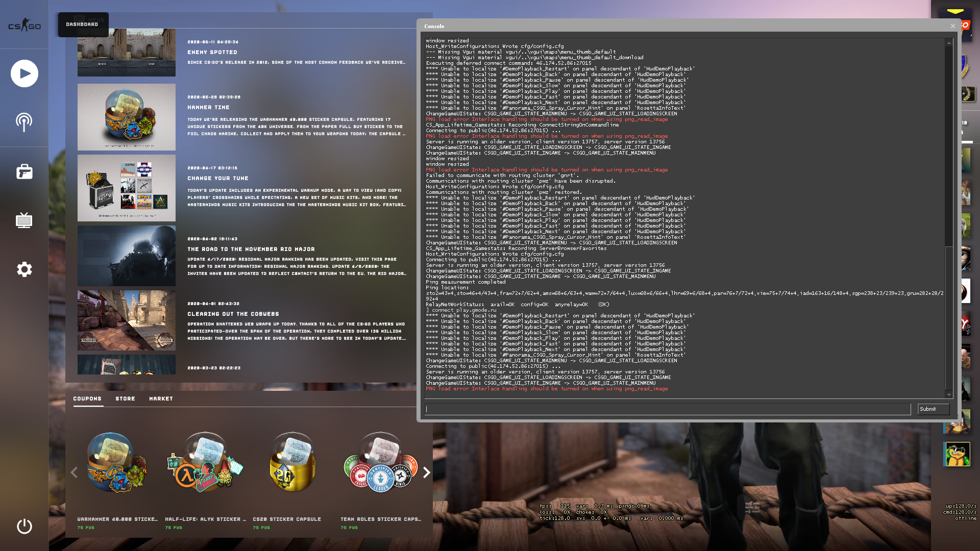Open the 'Change Your Tune' news headline

(218, 178)
